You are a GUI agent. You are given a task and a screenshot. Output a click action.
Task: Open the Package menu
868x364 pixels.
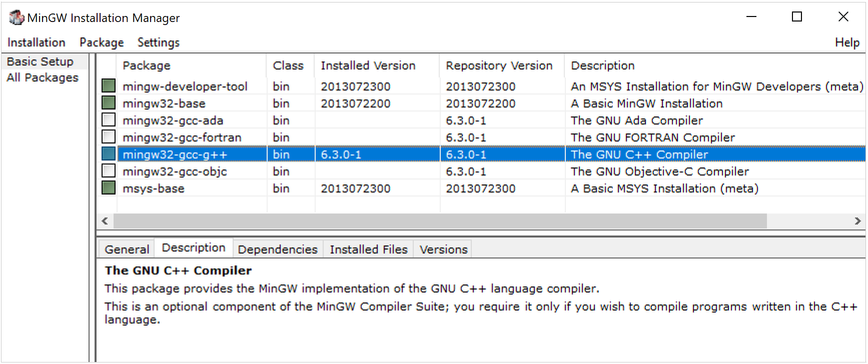102,42
